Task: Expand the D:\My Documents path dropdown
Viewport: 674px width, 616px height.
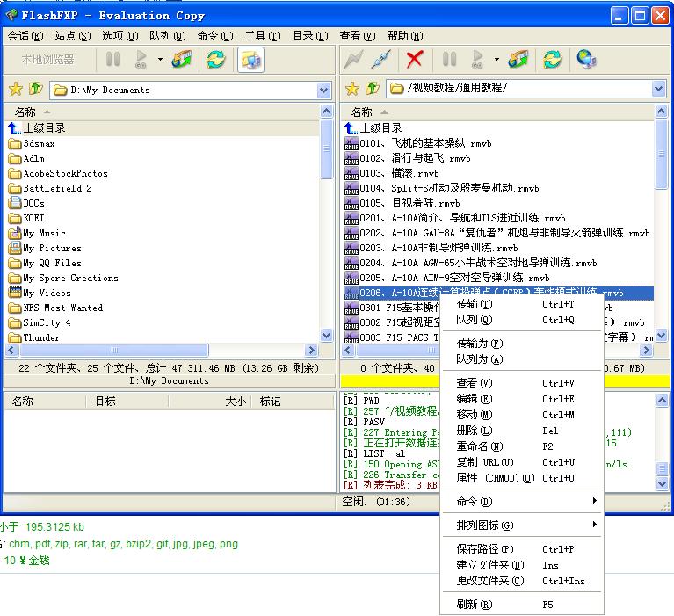Action: point(324,91)
